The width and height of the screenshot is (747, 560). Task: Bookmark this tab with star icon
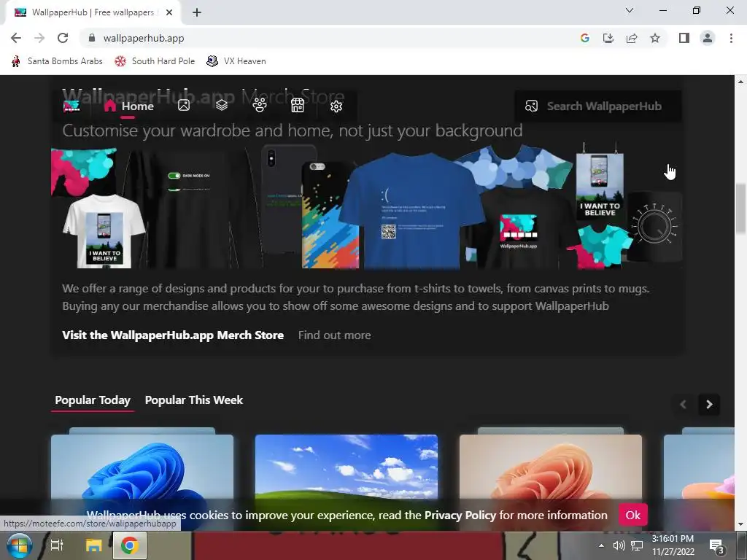point(655,38)
